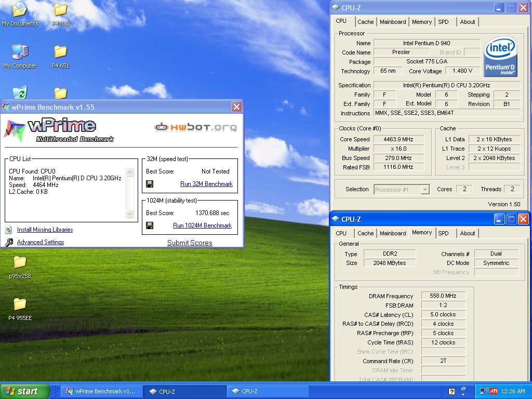Open Cache tab in the lower CPU-Z window

pos(365,233)
